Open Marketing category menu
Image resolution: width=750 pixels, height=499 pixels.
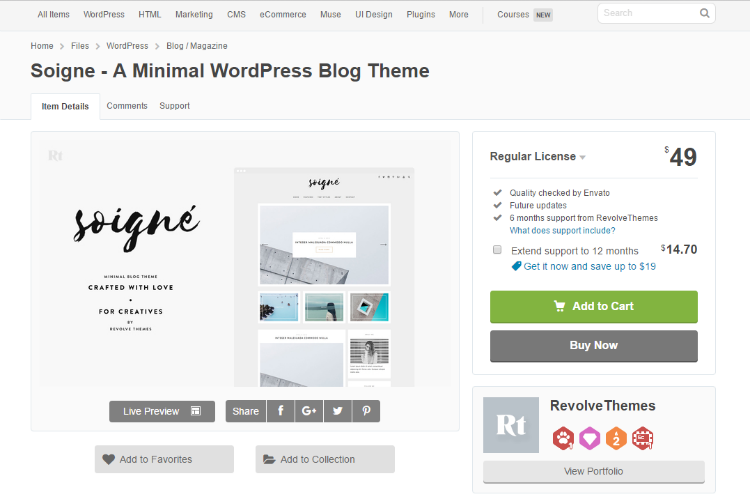194,14
